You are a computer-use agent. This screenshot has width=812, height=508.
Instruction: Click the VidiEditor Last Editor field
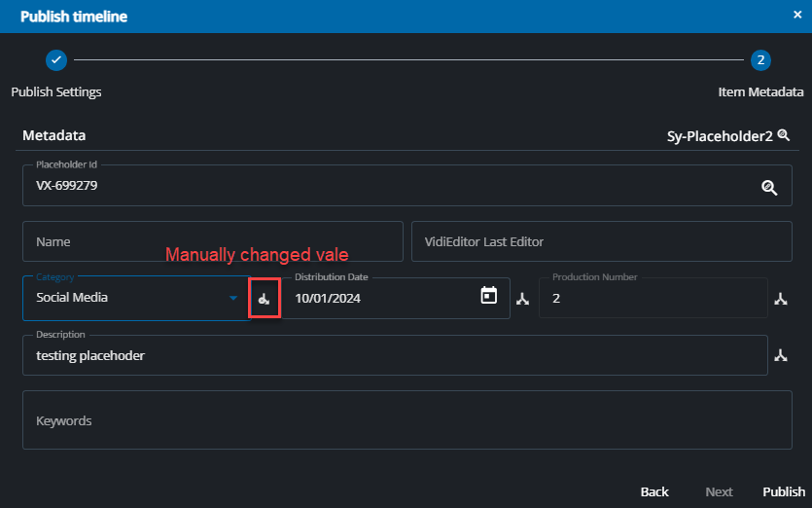(x=601, y=241)
